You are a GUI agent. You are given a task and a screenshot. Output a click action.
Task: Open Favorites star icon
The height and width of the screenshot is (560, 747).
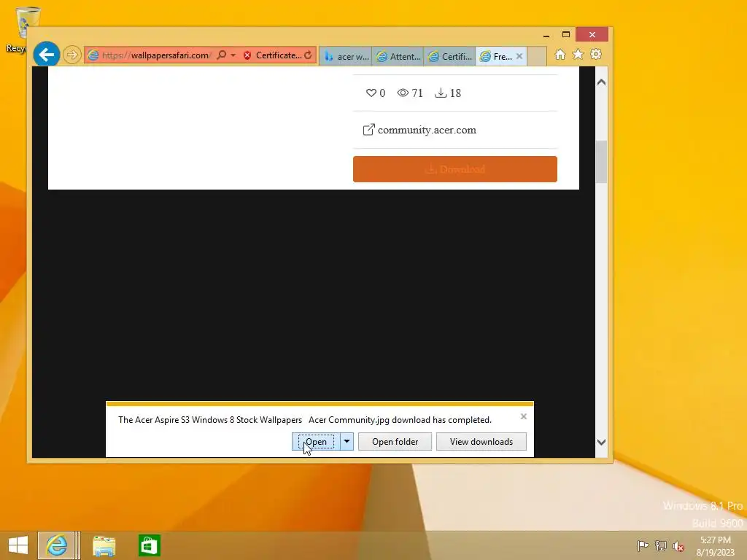pyautogui.click(x=578, y=55)
